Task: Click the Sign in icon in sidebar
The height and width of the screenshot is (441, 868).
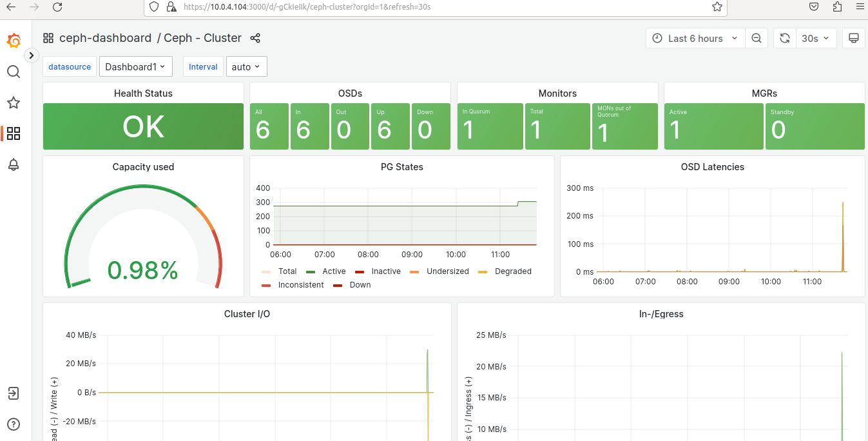Action: 14,393
